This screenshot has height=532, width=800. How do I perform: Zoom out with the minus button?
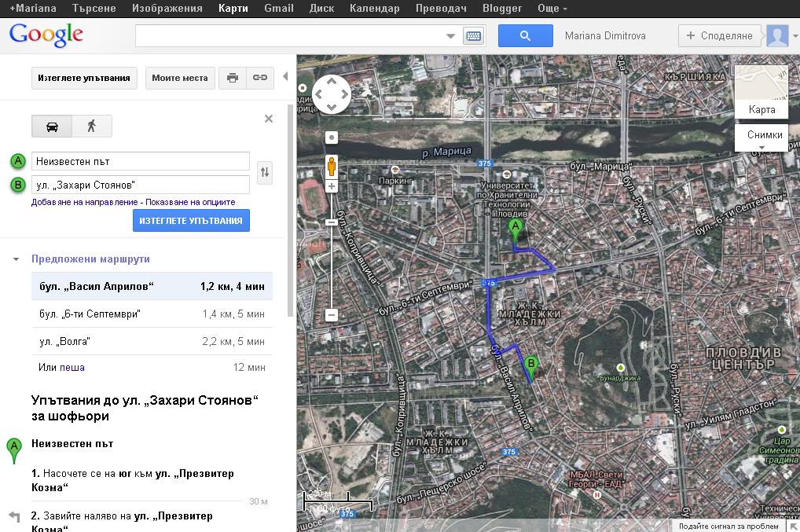click(332, 315)
